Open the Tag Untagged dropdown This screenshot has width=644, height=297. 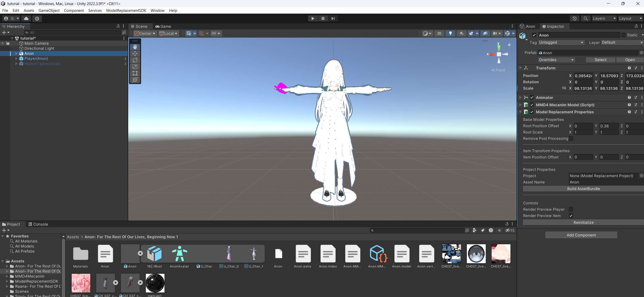click(x=561, y=42)
